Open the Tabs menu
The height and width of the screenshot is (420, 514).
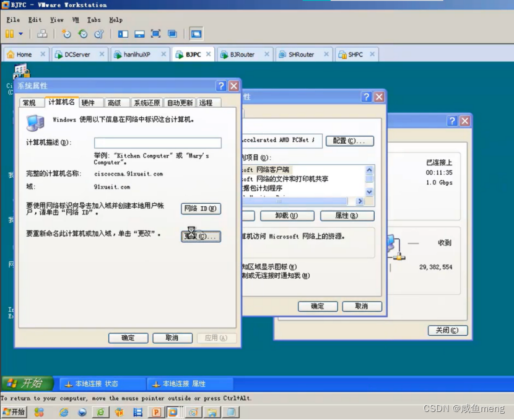pyautogui.click(x=94, y=20)
